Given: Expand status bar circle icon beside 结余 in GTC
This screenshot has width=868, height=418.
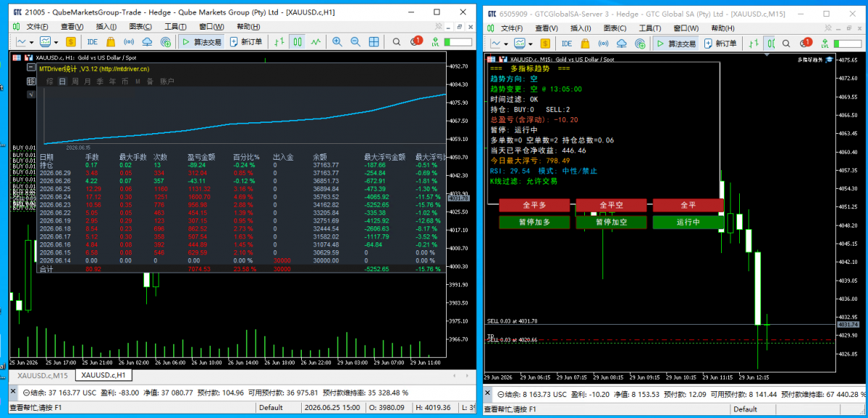Looking at the screenshot, I should (500, 395).
